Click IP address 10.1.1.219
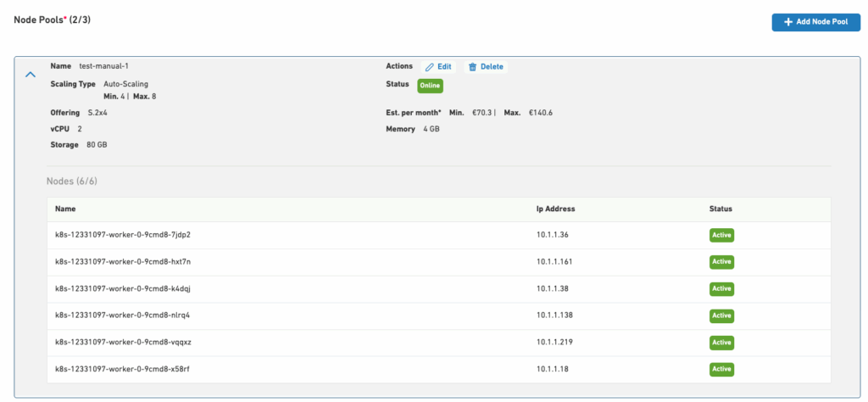The image size is (868, 402). click(554, 343)
